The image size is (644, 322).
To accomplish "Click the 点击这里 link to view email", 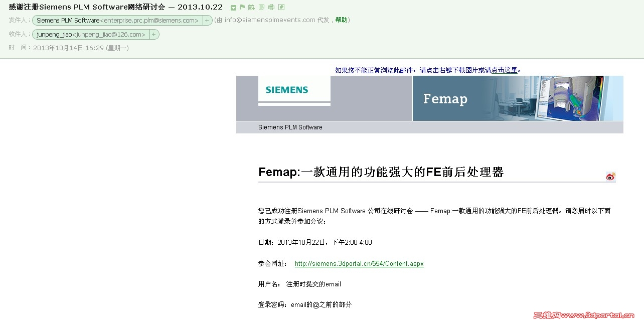I will pos(504,70).
